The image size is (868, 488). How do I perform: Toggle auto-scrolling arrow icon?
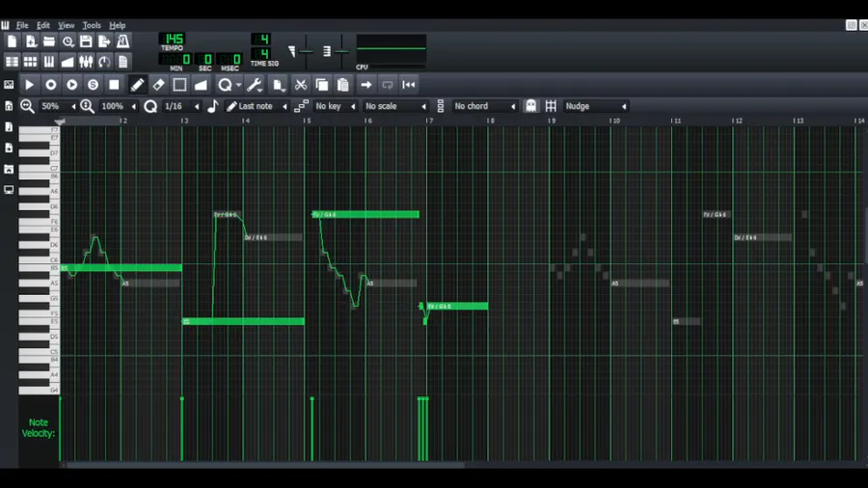pos(366,85)
